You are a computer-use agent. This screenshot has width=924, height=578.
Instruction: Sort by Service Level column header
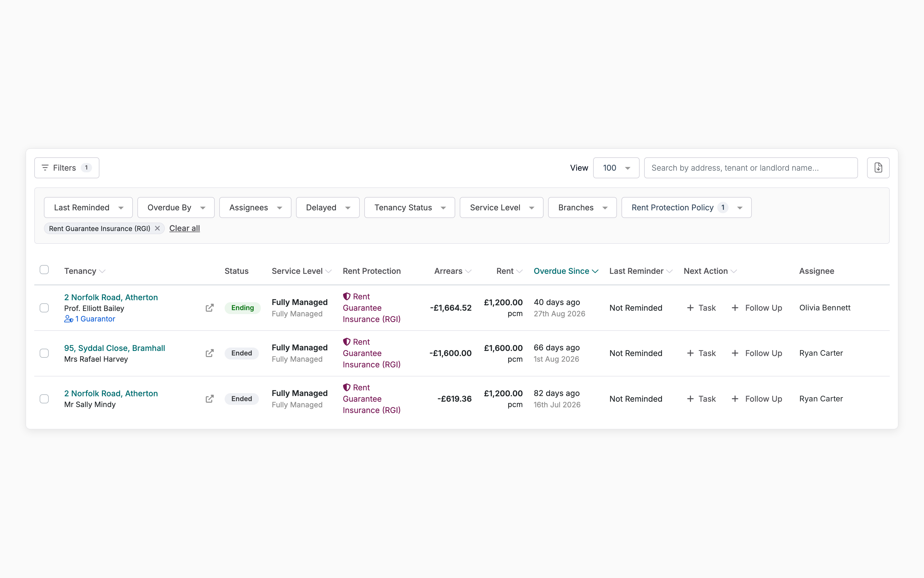click(x=301, y=271)
